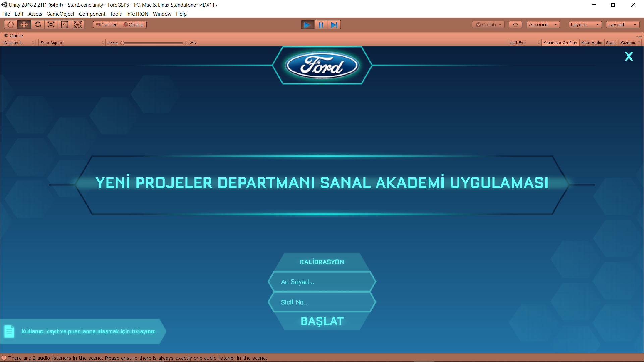The image size is (644, 362).
Task: Open the Window menu
Action: pyautogui.click(x=162, y=14)
